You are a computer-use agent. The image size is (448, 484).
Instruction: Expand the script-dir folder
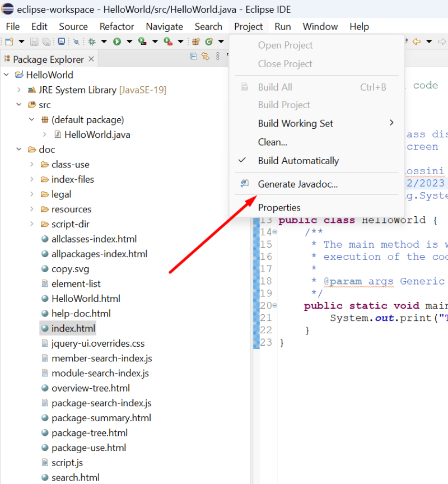(x=32, y=224)
